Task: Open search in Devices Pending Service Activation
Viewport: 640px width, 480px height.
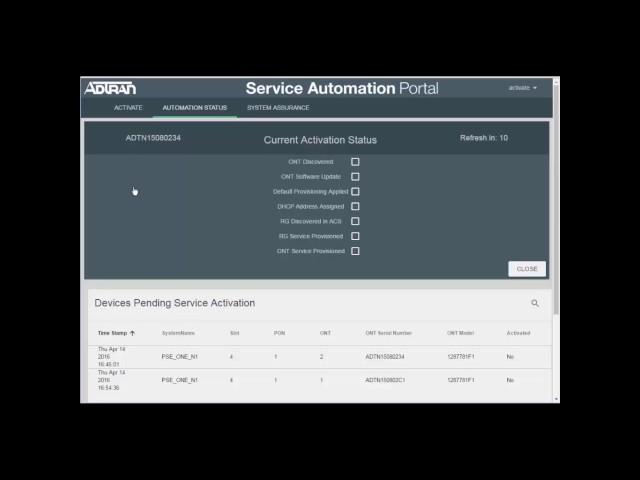Action: [x=535, y=303]
